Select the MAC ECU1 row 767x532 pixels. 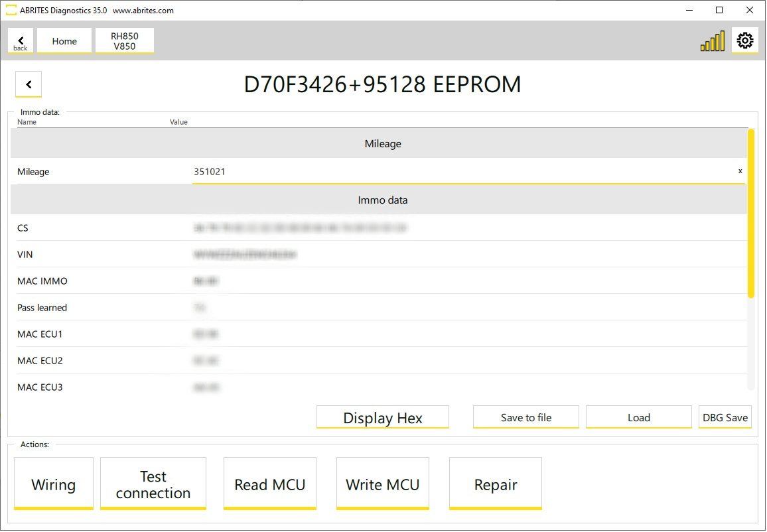(382, 334)
